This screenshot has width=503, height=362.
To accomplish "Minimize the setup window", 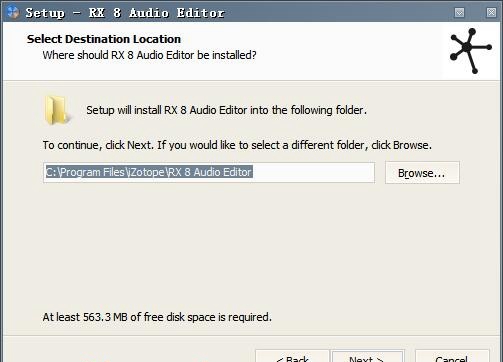I will [x=459, y=13].
